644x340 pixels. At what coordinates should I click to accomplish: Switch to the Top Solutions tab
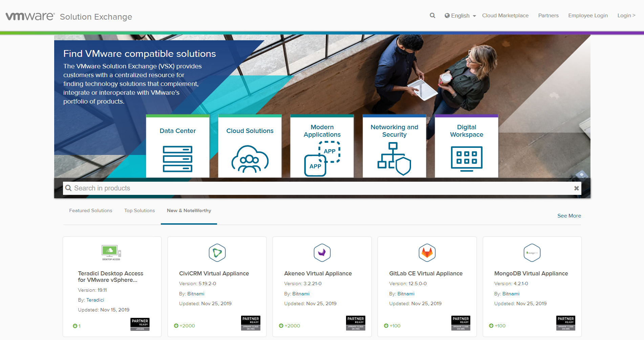(139, 210)
